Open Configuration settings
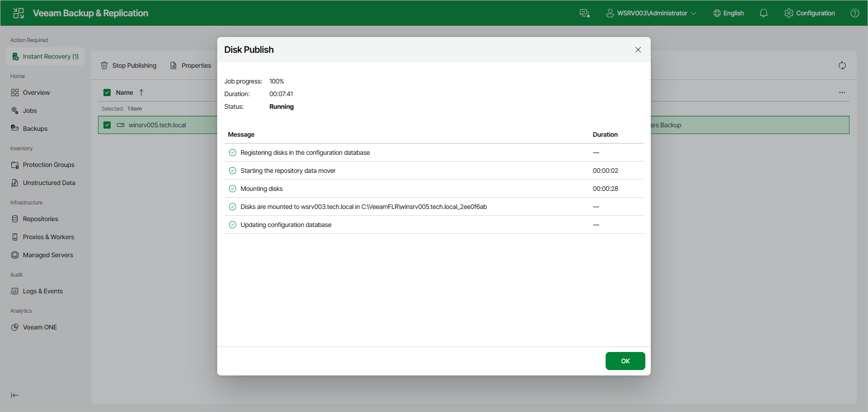868x412 pixels. tap(810, 13)
